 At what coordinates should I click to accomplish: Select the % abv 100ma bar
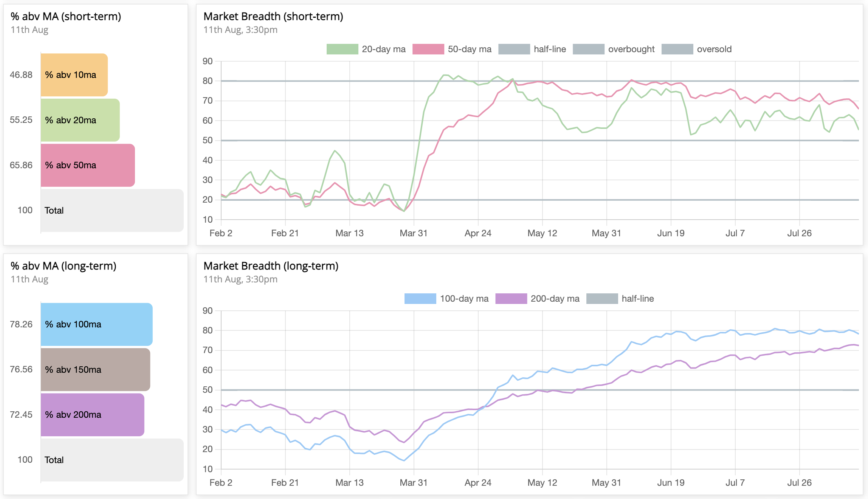pos(96,324)
